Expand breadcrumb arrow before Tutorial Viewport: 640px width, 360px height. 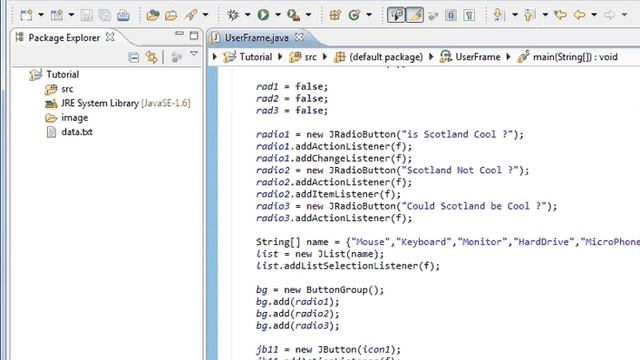(x=215, y=57)
